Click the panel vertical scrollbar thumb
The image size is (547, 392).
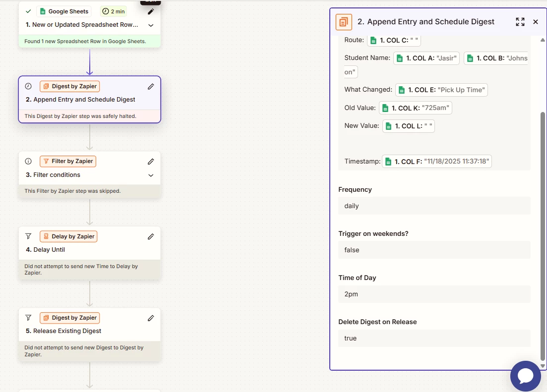[x=543, y=236]
